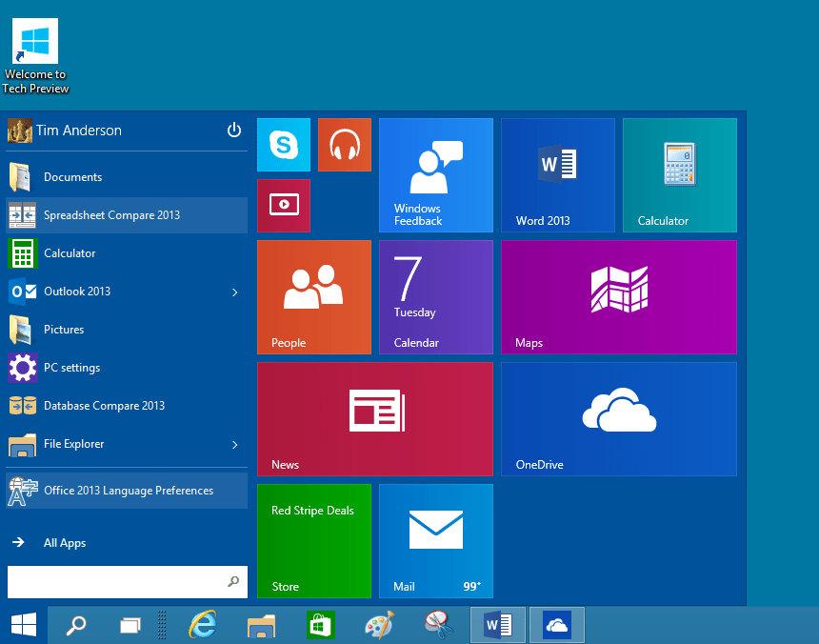This screenshot has height=644, width=819.
Task: Open the Skype tile
Action: (x=284, y=145)
